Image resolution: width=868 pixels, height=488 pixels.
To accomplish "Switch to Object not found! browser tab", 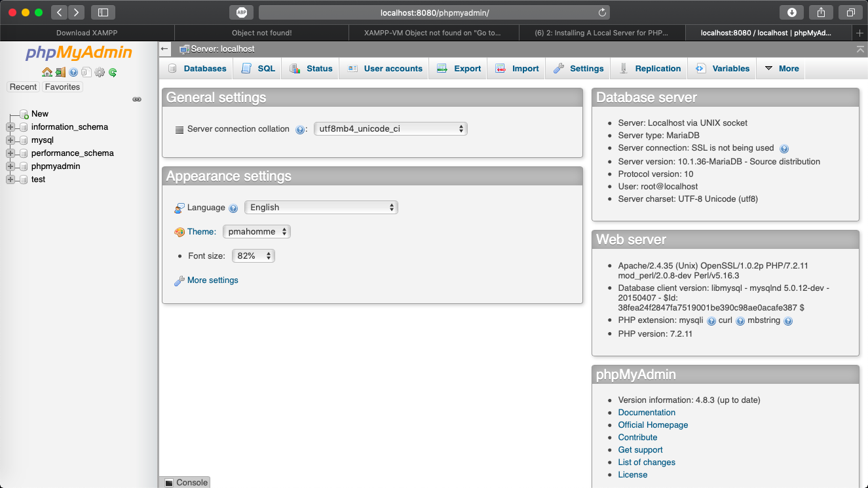I will click(x=261, y=33).
